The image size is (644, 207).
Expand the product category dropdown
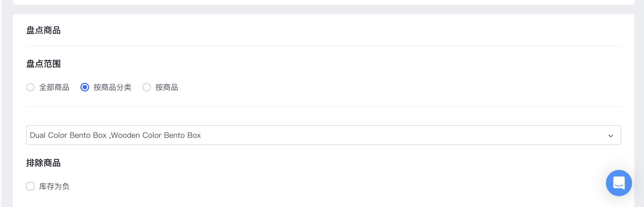(323, 135)
